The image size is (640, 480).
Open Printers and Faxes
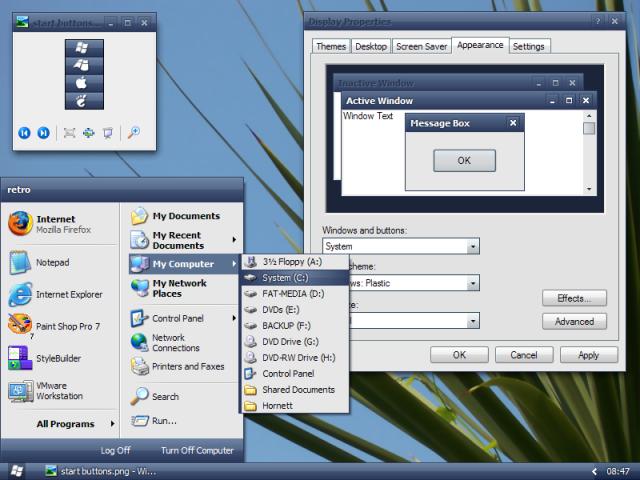click(184, 367)
